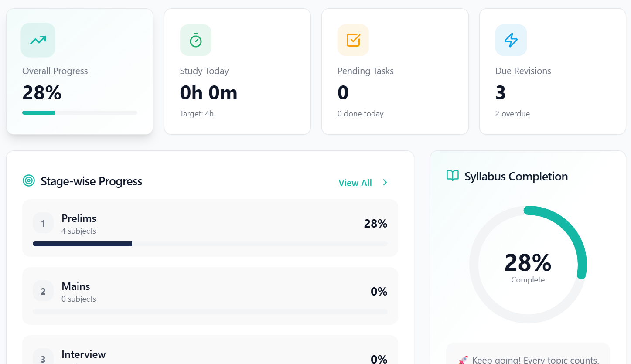
Task: Click the Stage-wise Progress target icon
Action: point(29,180)
